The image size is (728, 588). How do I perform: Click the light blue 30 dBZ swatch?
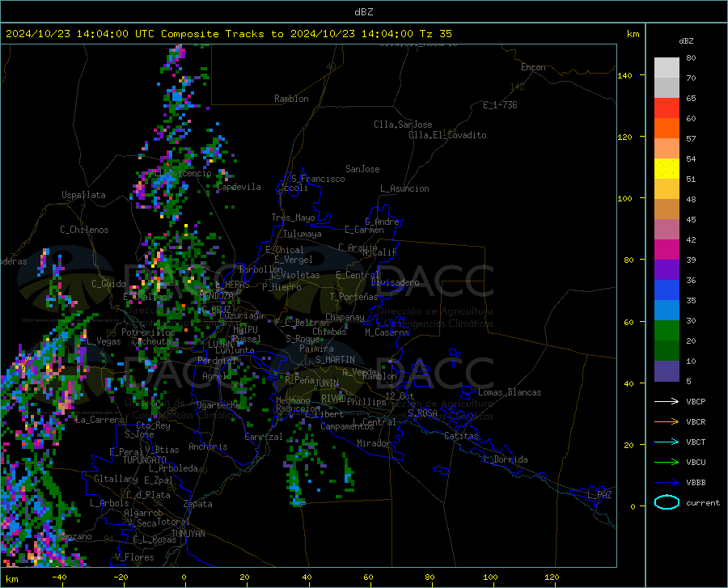point(667,311)
